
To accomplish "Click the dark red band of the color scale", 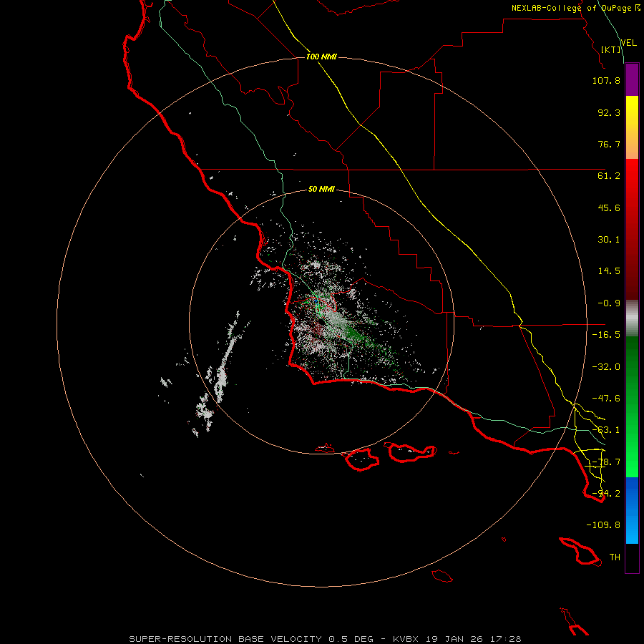I will click(x=632, y=229).
